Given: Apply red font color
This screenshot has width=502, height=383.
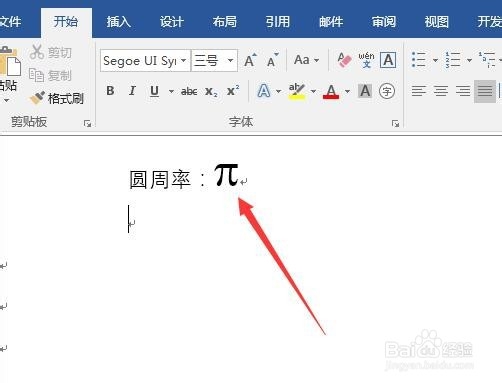Looking at the screenshot, I should point(331,91).
